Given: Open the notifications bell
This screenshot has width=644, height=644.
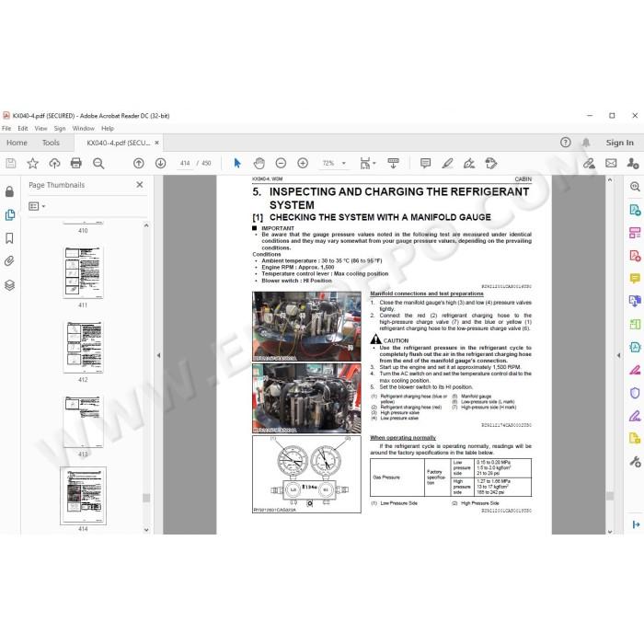Looking at the screenshot, I should tap(586, 142).
